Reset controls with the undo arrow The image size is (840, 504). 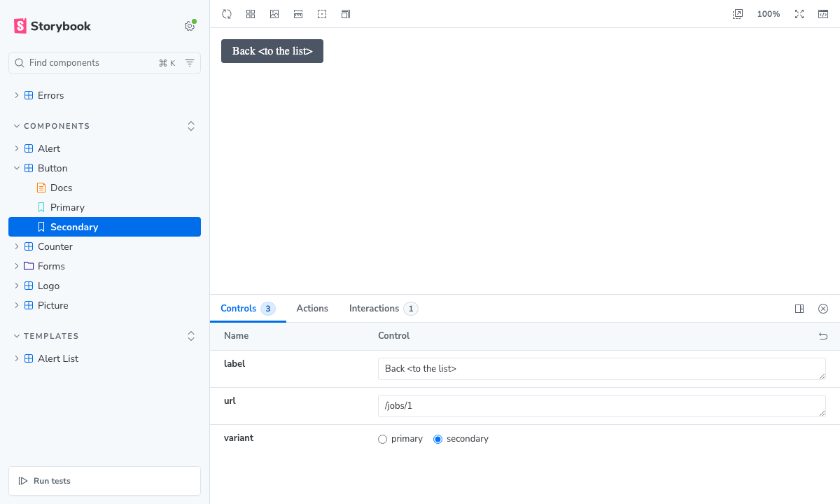coord(823,336)
